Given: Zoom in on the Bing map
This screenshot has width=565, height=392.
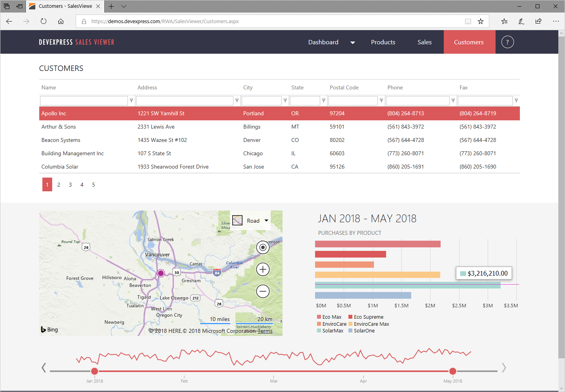Looking at the screenshot, I should click(263, 269).
